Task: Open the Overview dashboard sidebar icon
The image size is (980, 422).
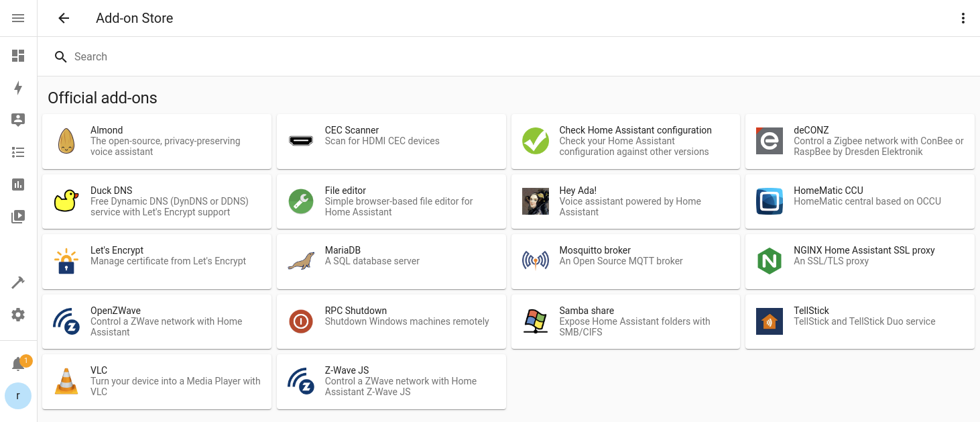Action: tap(18, 56)
